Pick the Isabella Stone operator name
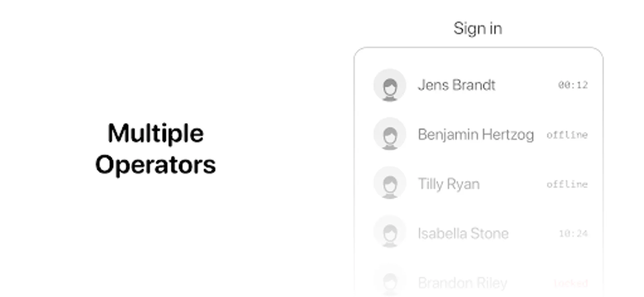This screenshot has width=644, height=297. pos(463,233)
